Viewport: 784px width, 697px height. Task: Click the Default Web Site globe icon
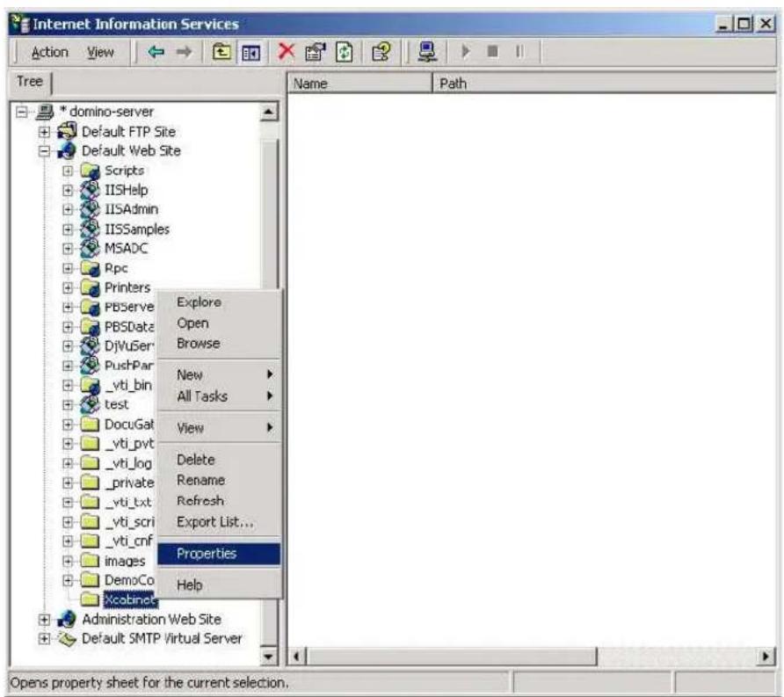click(x=67, y=150)
